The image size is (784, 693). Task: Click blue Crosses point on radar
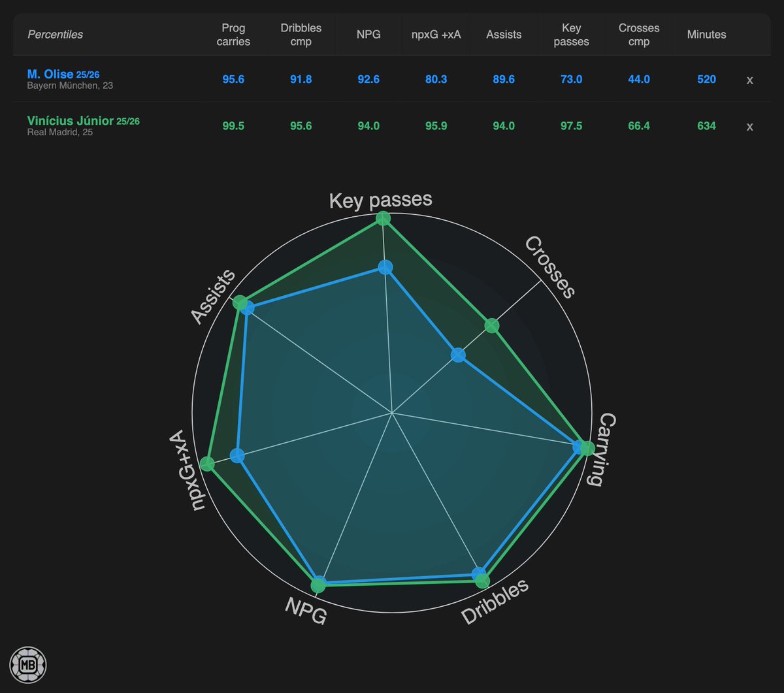pos(458,355)
